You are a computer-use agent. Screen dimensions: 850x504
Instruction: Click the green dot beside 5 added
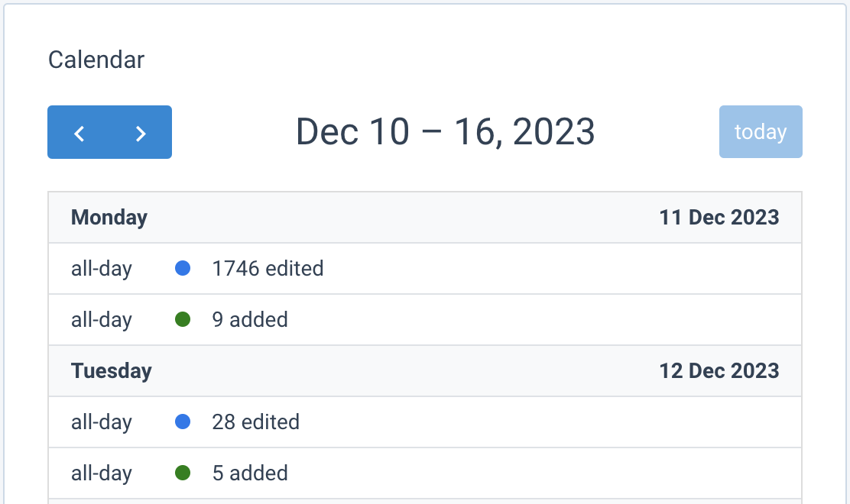(x=183, y=473)
